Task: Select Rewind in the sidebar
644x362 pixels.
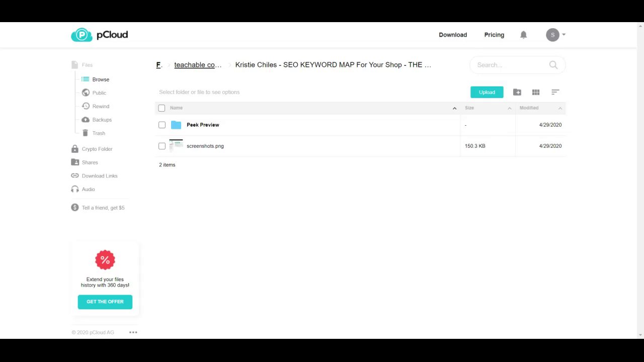Action: tap(101, 106)
